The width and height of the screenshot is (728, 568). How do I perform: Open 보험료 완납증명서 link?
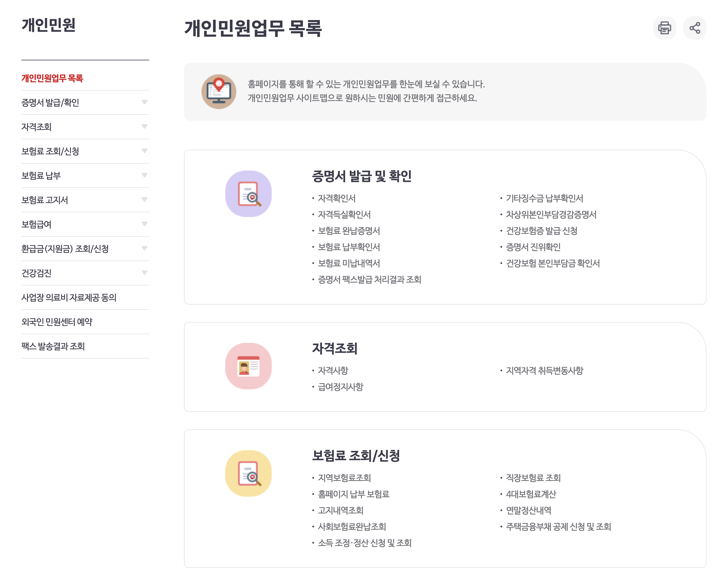pyautogui.click(x=349, y=231)
